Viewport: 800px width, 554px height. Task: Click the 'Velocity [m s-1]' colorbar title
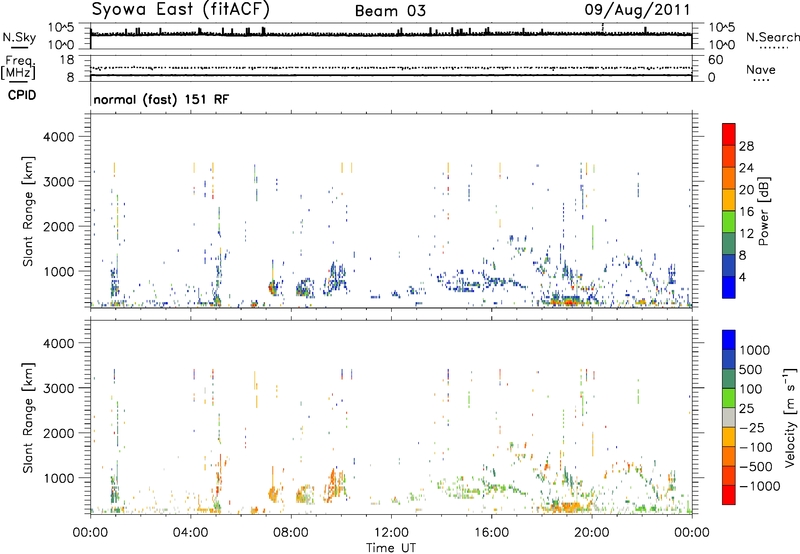click(x=791, y=417)
